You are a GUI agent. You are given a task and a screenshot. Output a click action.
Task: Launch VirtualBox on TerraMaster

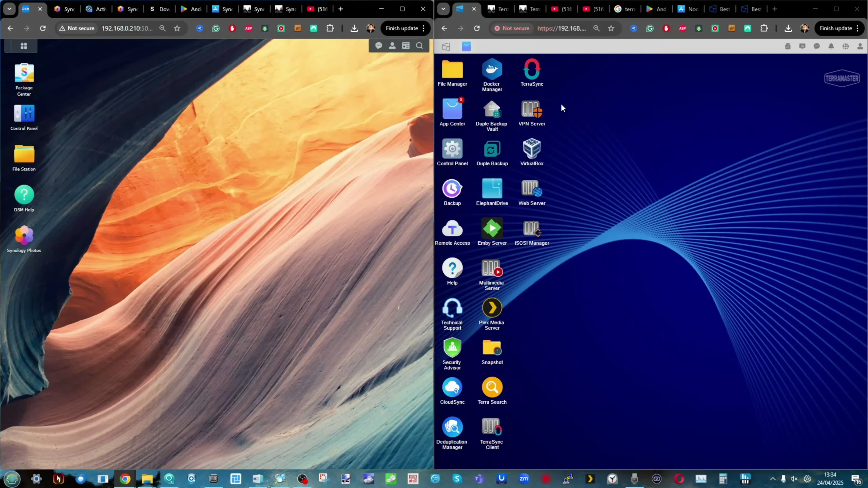[532, 152]
